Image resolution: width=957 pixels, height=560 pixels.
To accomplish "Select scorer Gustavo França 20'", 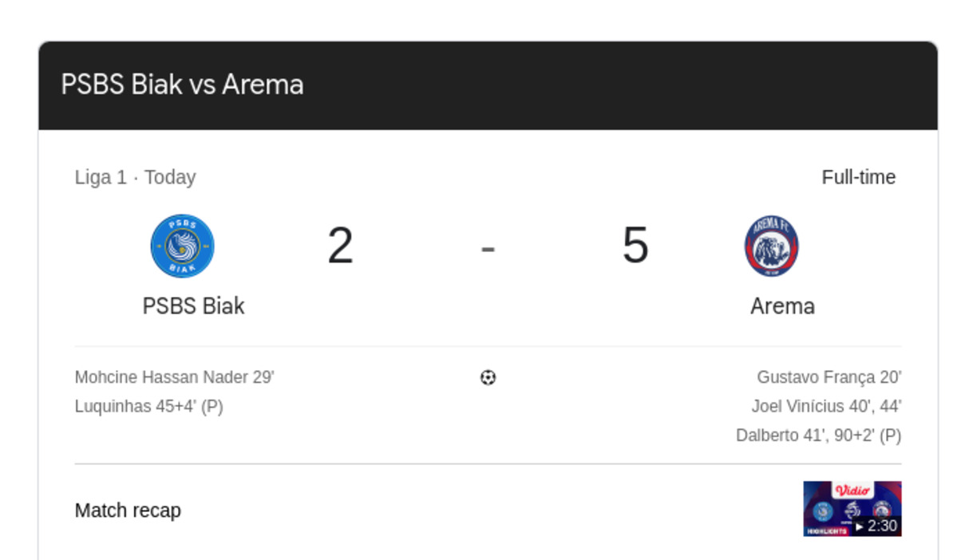I will point(828,377).
